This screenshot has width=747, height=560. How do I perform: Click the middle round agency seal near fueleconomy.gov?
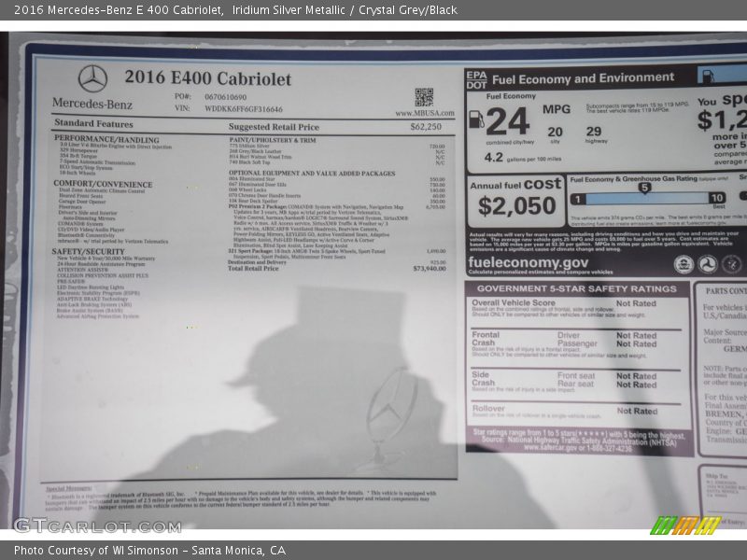(708, 264)
